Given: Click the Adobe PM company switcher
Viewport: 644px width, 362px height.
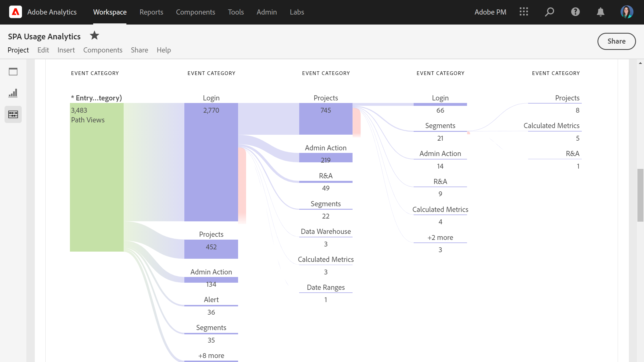Looking at the screenshot, I should (490, 12).
